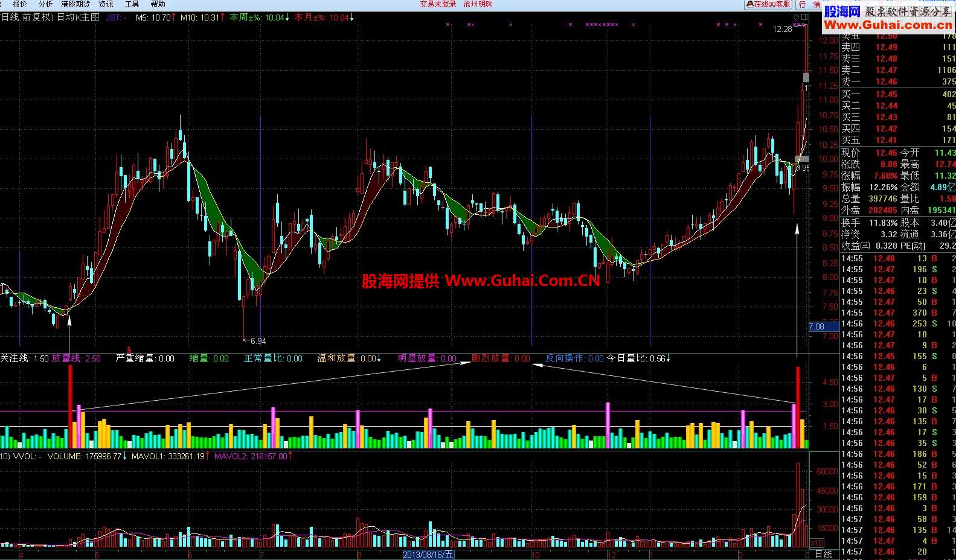Click the 涨跌 0.88 quote cell
This screenshot has height=560, width=956.
coord(869,165)
